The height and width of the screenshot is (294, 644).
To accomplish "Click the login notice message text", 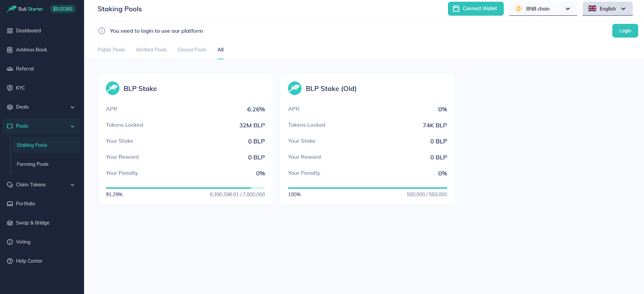I will (156, 31).
